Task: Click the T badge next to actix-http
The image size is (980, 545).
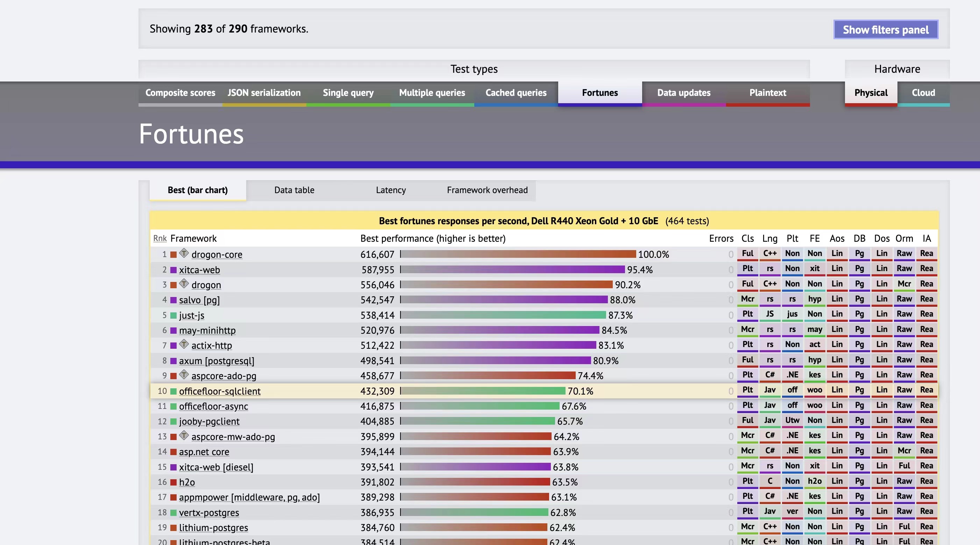Action: point(184,345)
